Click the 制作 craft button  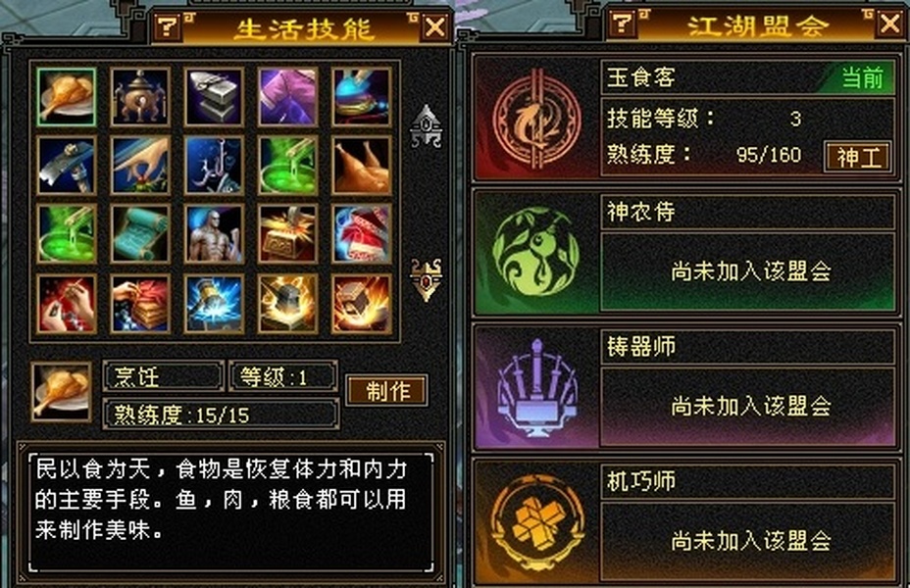(387, 390)
